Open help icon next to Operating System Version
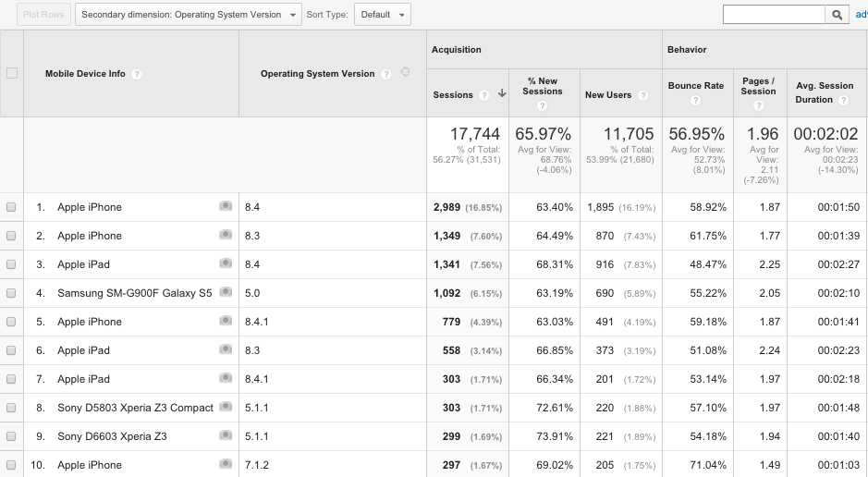Viewport: 868px width, 477px height. tap(386, 74)
